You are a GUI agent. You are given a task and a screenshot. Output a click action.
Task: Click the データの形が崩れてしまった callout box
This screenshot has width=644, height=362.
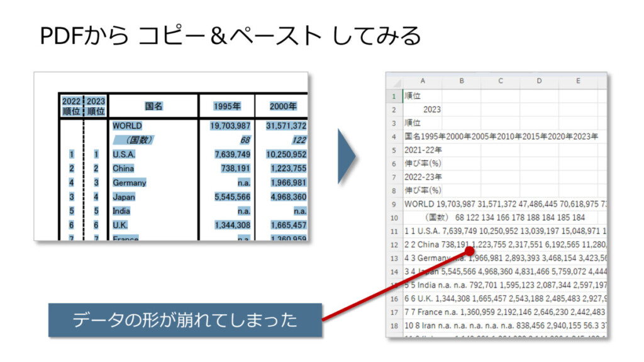coord(185,320)
